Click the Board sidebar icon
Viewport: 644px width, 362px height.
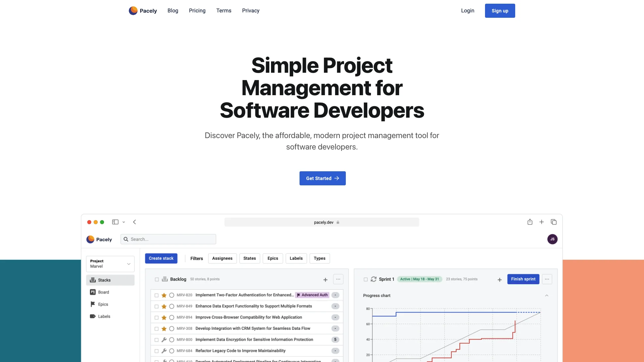93,292
